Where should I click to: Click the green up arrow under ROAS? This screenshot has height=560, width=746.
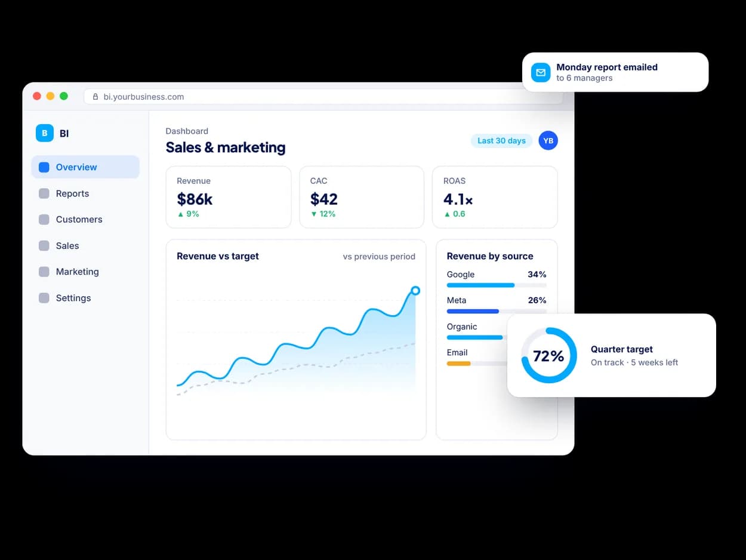[x=446, y=214]
